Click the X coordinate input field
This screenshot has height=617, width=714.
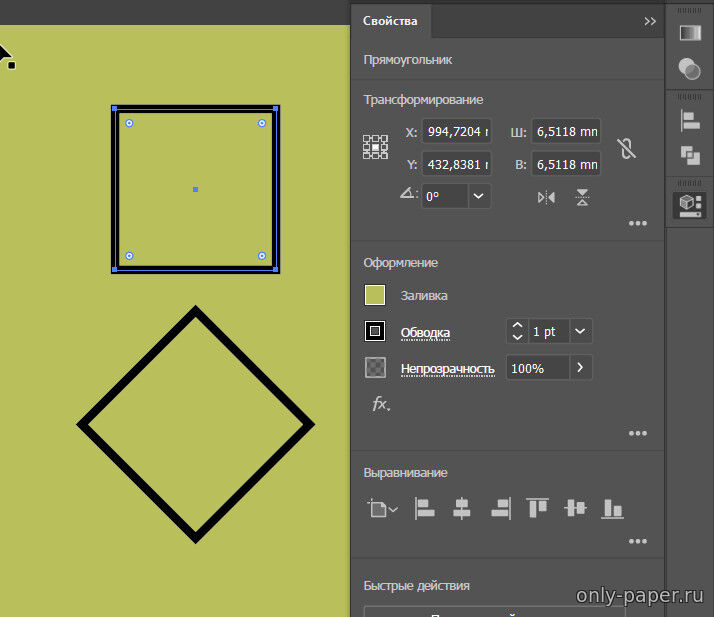[457, 131]
